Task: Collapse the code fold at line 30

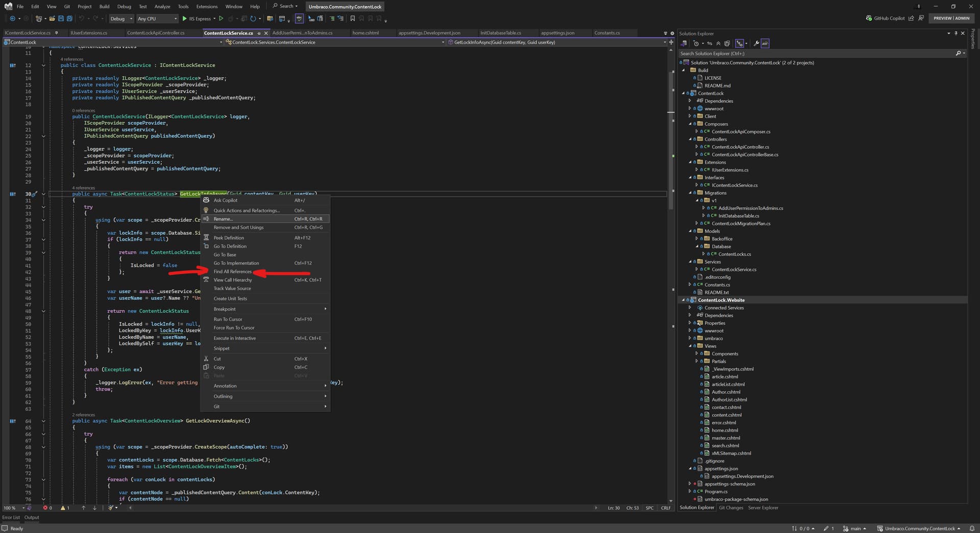Action: (x=43, y=194)
